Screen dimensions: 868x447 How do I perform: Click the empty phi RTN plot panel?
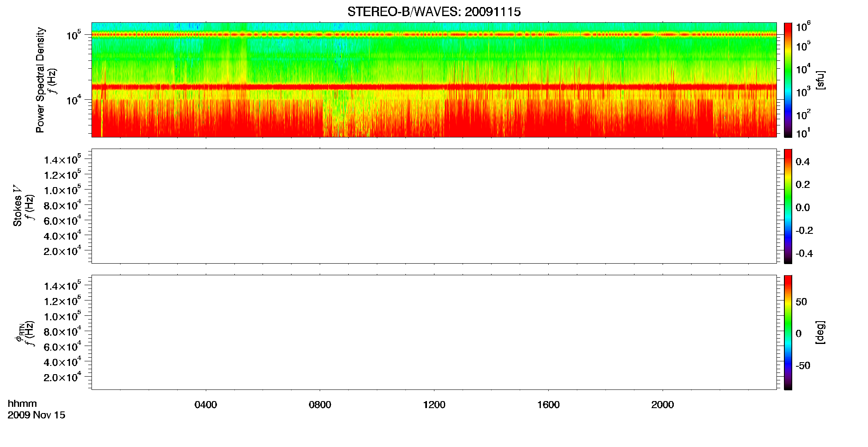[434, 332]
